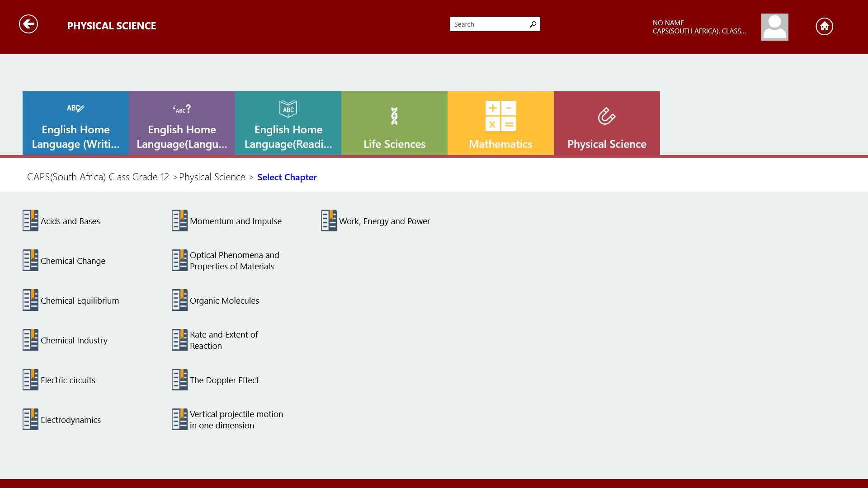Viewport: 868px width, 488px height.
Task: Open Vertical projectile motion in one dimension chapter
Action: (x=236, y=420)
